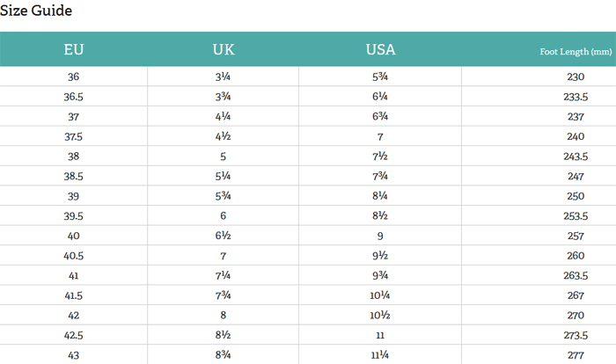Click the UK column header
616x364 pixels.
click(224, 49)
